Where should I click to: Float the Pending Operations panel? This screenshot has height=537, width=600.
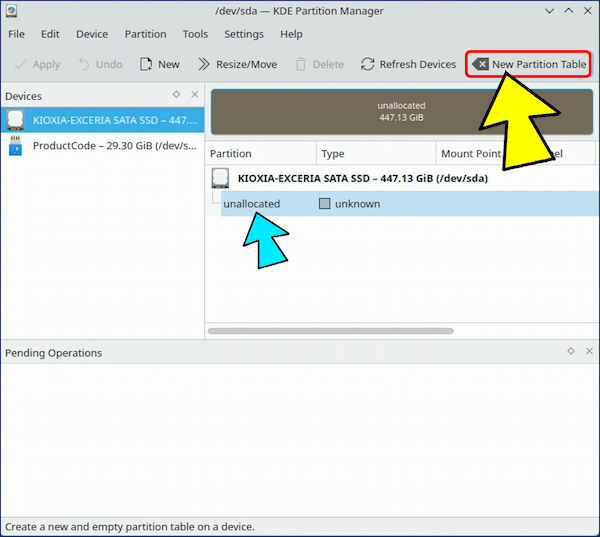click(x=571, y=352)
